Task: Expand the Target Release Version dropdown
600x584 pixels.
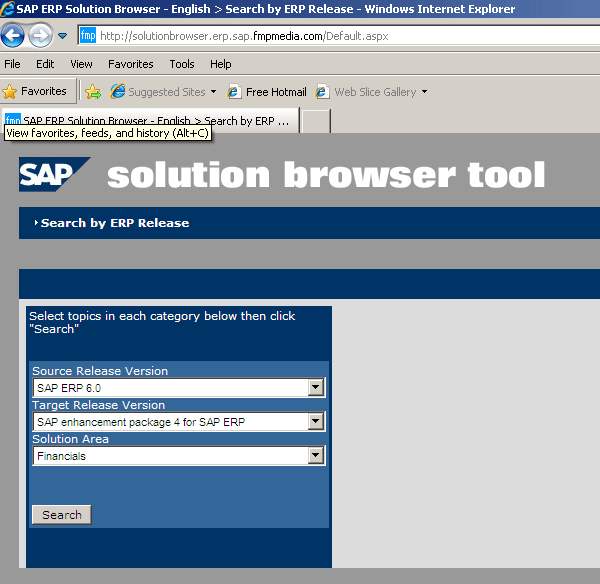Action: point(316,422)
